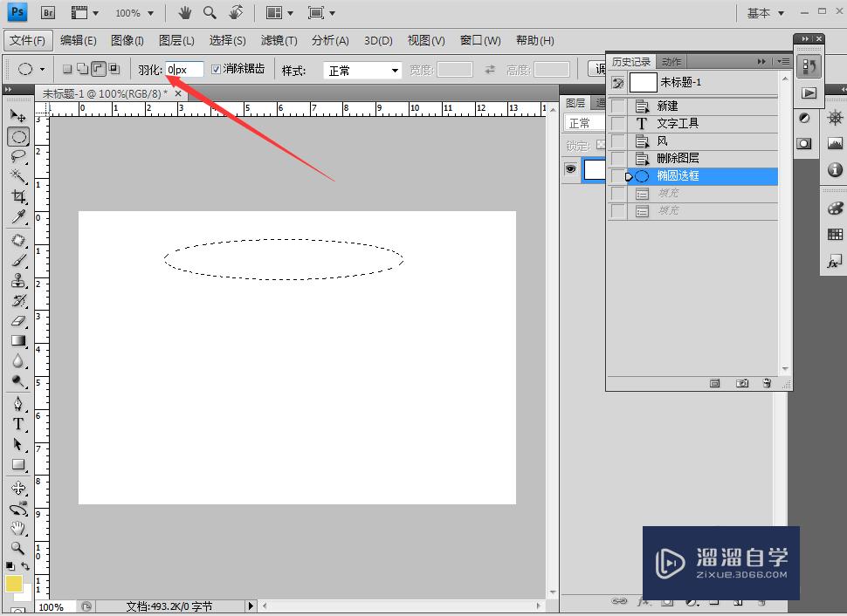This screenshot has height=616, width=847.
Task: Open the Swatches panel grid icon
Action: pyautogui.click(x=835, y=235)
